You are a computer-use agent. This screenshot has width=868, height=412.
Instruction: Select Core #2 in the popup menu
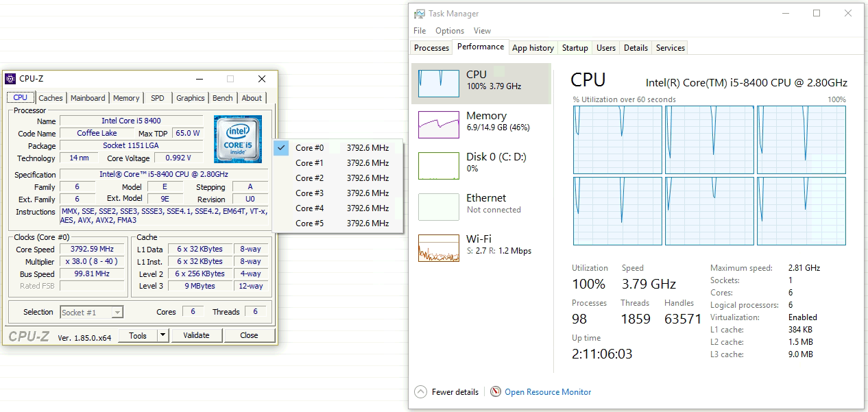338,178
